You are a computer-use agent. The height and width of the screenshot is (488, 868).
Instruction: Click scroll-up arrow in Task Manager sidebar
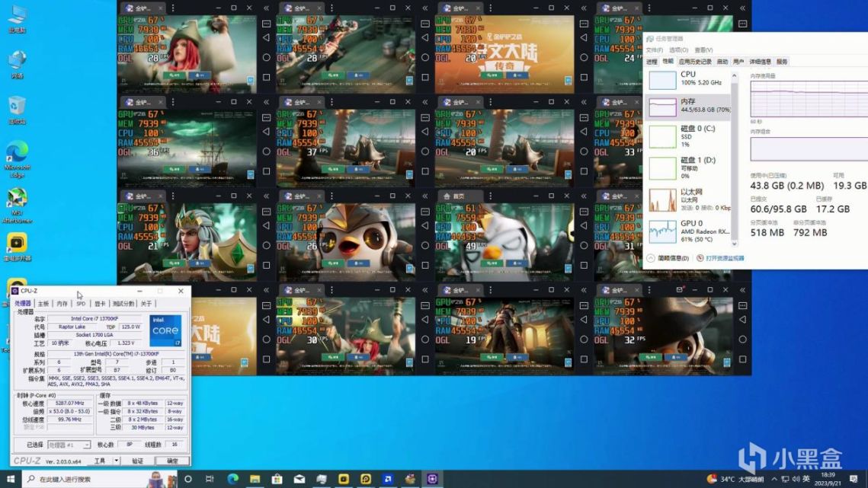(x=735, y=75)
